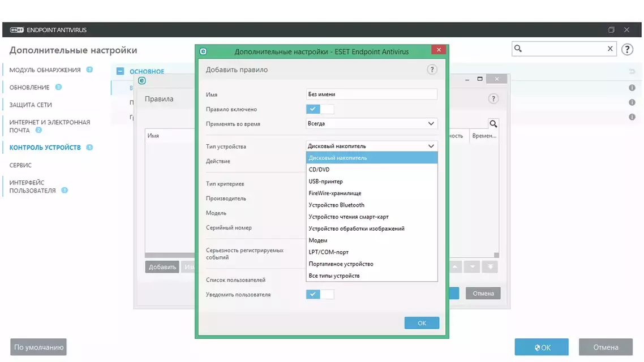This screenshot has width=644, height=362.
Task: Select Все типы устройств option
Action: click(372, 276)
